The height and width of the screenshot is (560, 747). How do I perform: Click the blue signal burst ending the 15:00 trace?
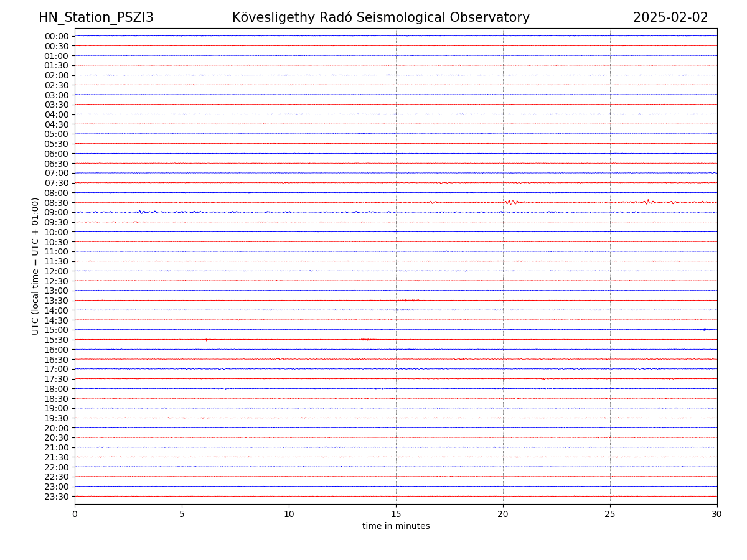tap(705, 329)
